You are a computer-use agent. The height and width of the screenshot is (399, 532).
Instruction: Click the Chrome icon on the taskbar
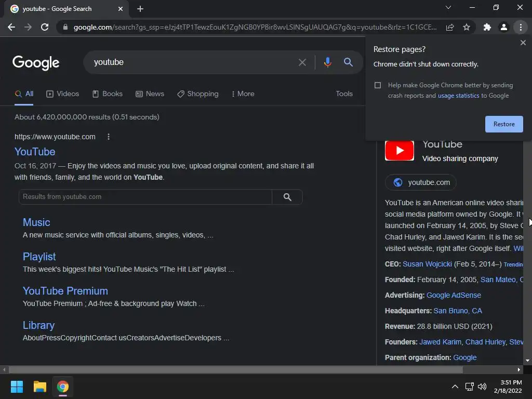click(63, 387)
